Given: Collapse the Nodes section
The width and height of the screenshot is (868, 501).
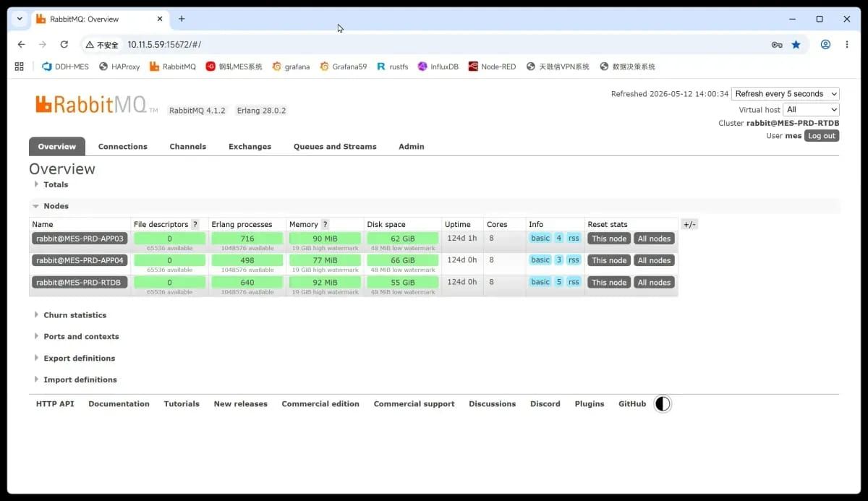Looking at the screenshot, I should click(x=51, y=206).
